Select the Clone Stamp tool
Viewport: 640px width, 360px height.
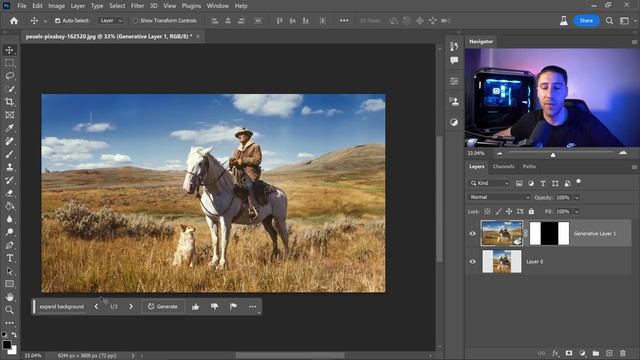point(9,167)
